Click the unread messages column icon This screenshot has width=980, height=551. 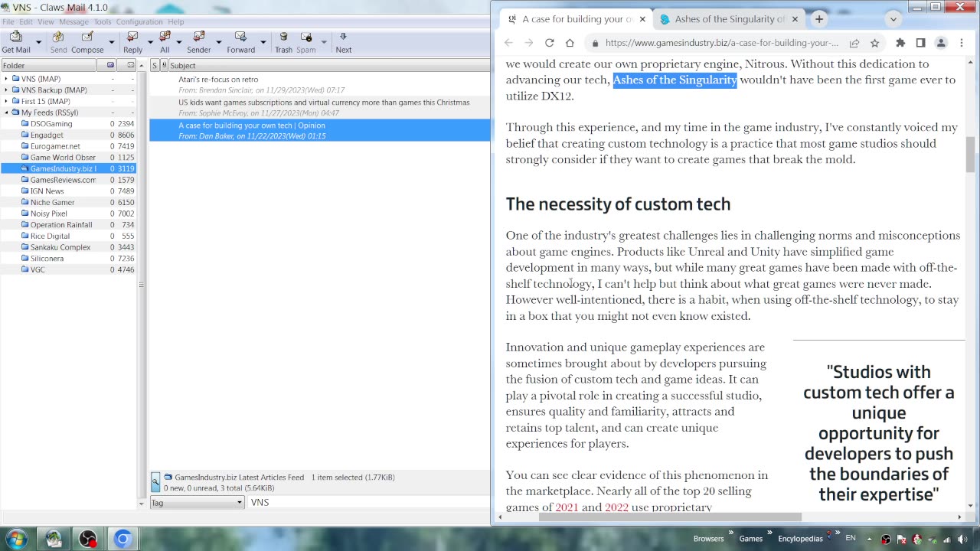point(130,65)
